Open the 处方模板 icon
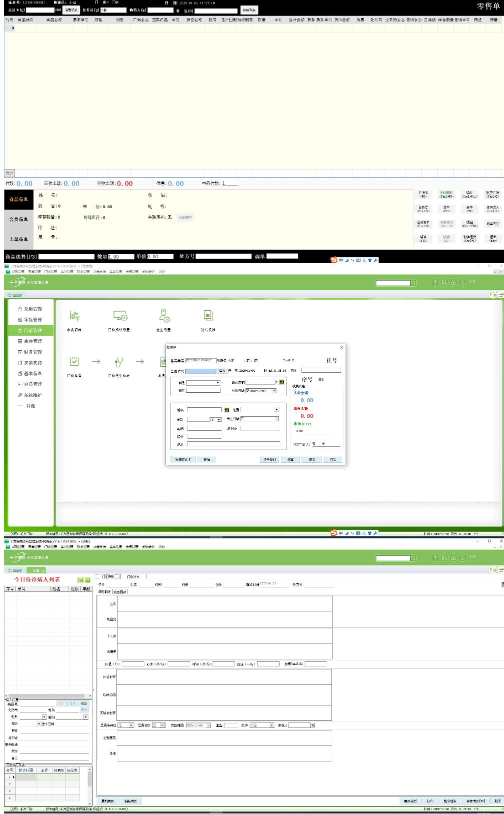504x814 pixels. pyautogui.click(x=208, y=315)
